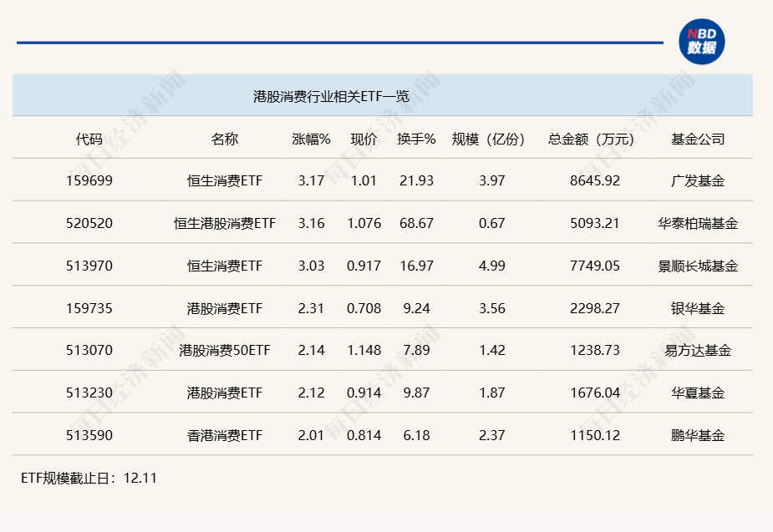Select the 3.17 gain value
773x532 pixels.
coord(311,180)
